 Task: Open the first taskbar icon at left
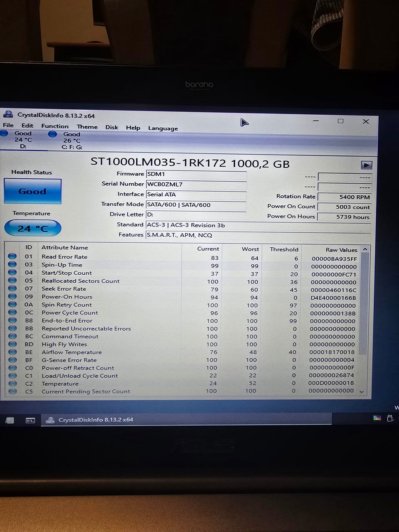(9, 420)
